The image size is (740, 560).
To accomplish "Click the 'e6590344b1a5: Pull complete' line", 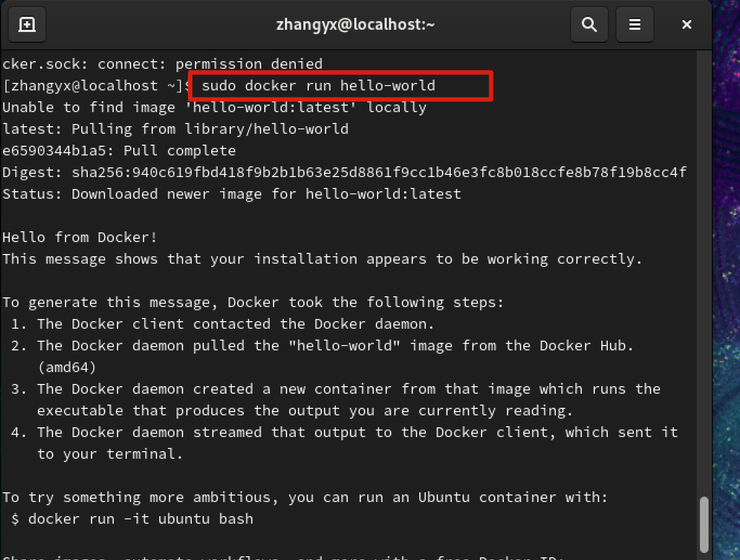I will (x=119, y=151).
